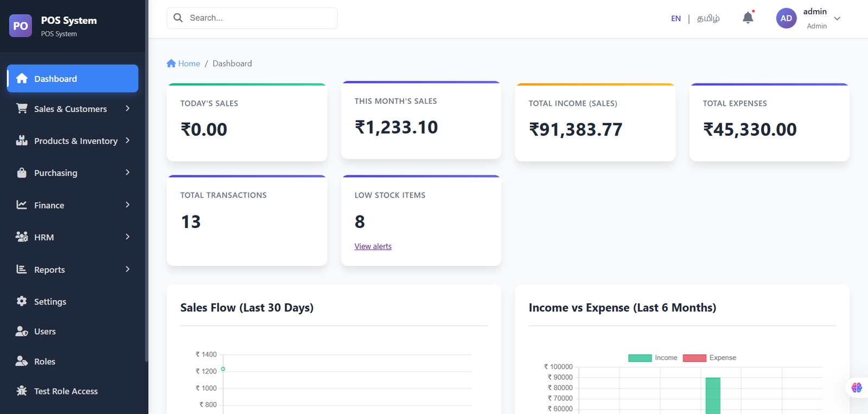Click the Settings gear icon in sidebar
Screen dimensions: 868x414
[x=22, y=301]
